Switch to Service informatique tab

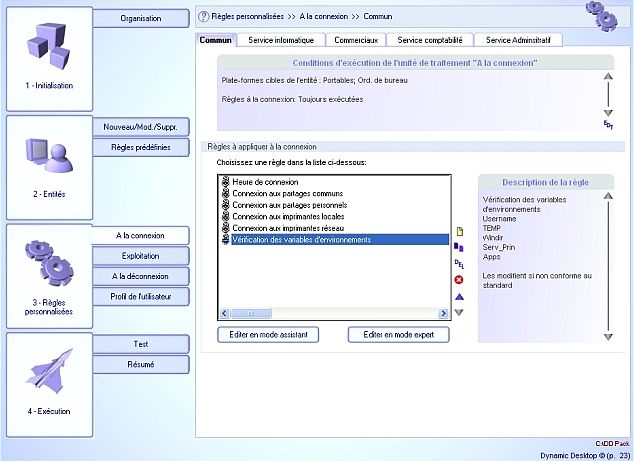281,40
